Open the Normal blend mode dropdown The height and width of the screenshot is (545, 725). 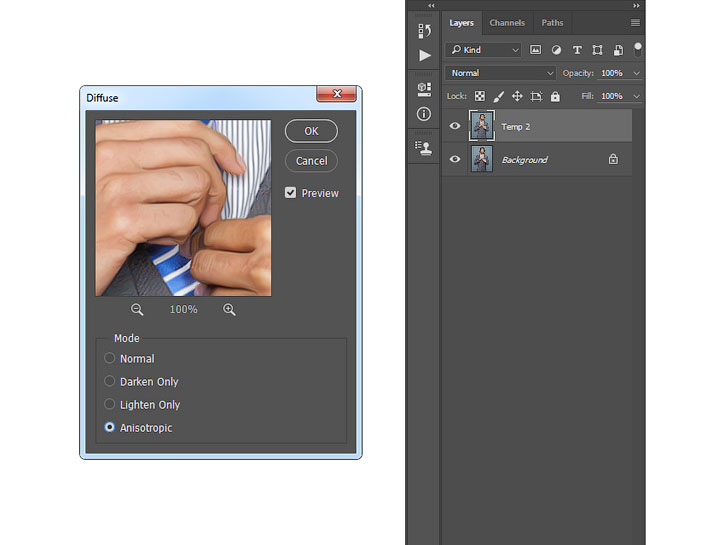click(500, 73)
